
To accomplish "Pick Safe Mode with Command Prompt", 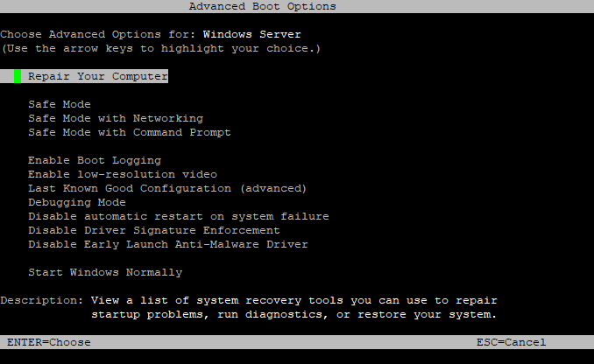I will 129,132.
